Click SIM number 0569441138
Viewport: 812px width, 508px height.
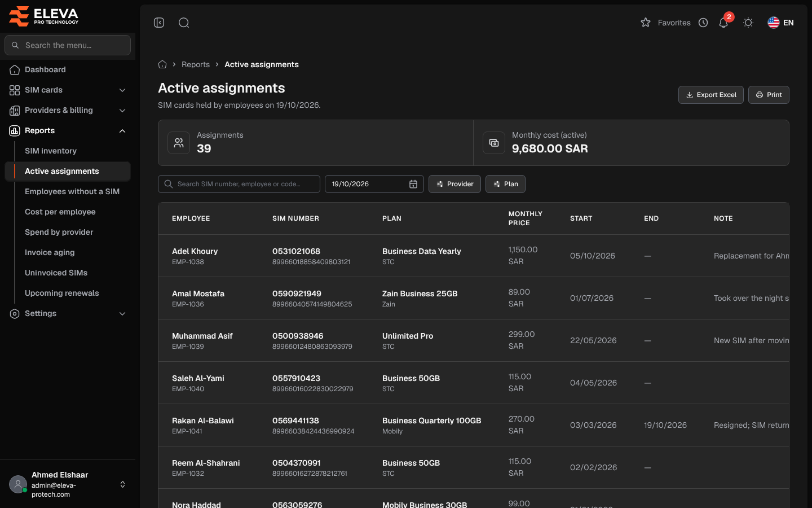[x=295, y=421]
